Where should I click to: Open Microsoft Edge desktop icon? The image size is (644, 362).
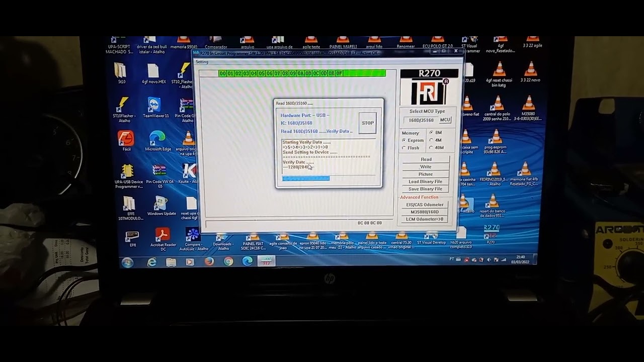(157, 138)
